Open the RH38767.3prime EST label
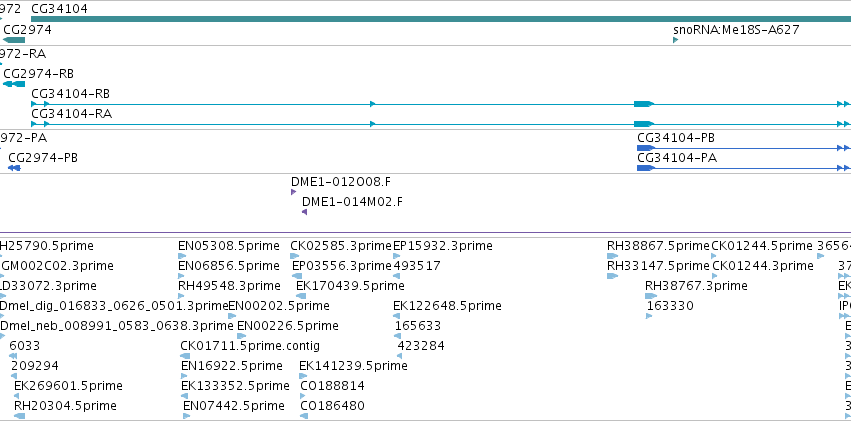Screen dimensions: 851x421 tap(696, 285)
